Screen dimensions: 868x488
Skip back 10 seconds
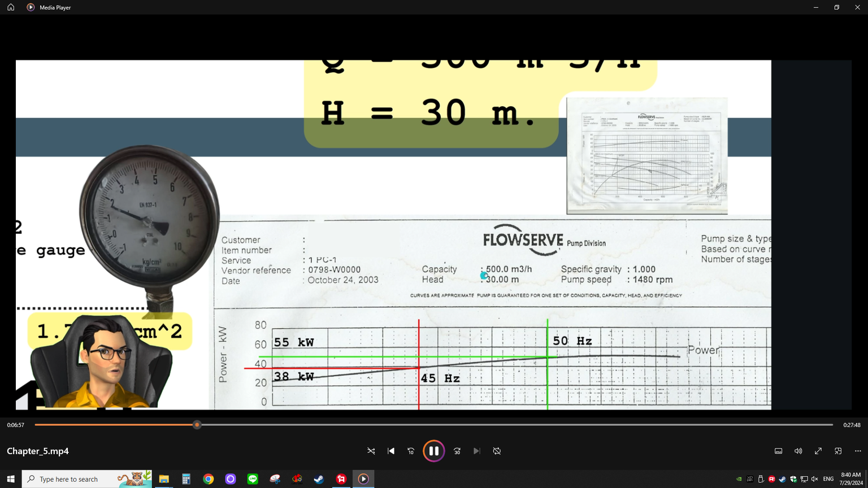411,451
